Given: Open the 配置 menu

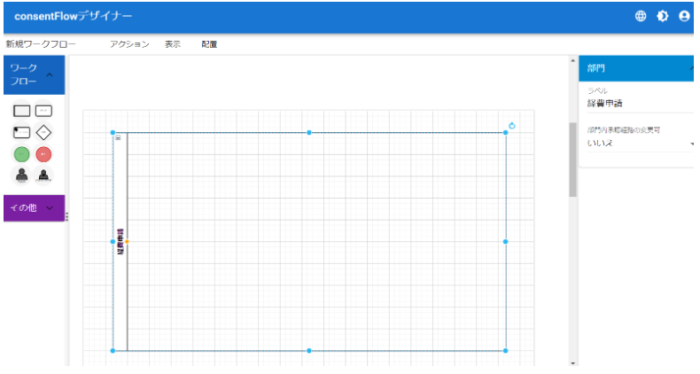Looking at the screenshot, I should pyautogui.click(x=209, y=44).
